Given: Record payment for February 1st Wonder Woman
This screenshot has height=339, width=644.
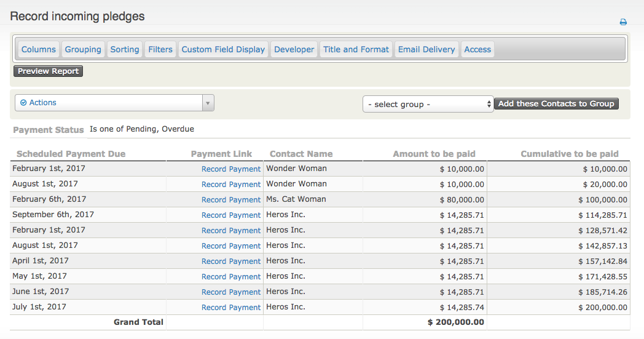Looking at the screenshot, I should click(x=231, y=169).
